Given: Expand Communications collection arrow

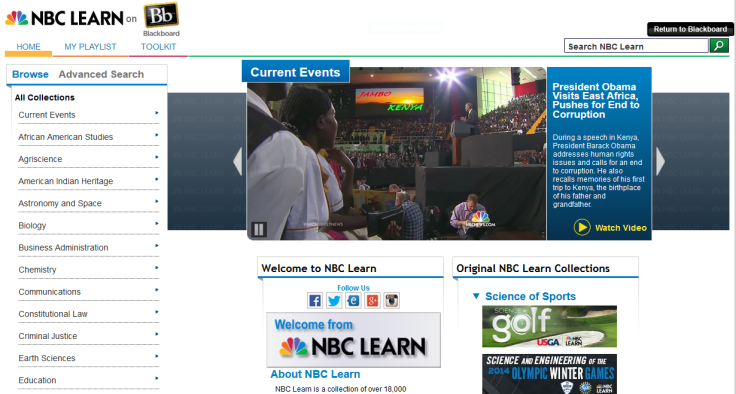Looking at the screenshot, I should click(157, 289).
